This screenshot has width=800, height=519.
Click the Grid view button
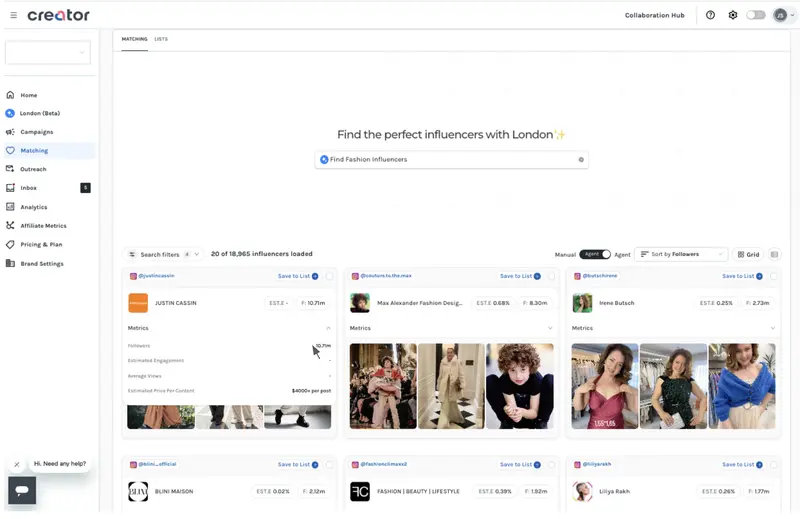click(x=748, y=254)
